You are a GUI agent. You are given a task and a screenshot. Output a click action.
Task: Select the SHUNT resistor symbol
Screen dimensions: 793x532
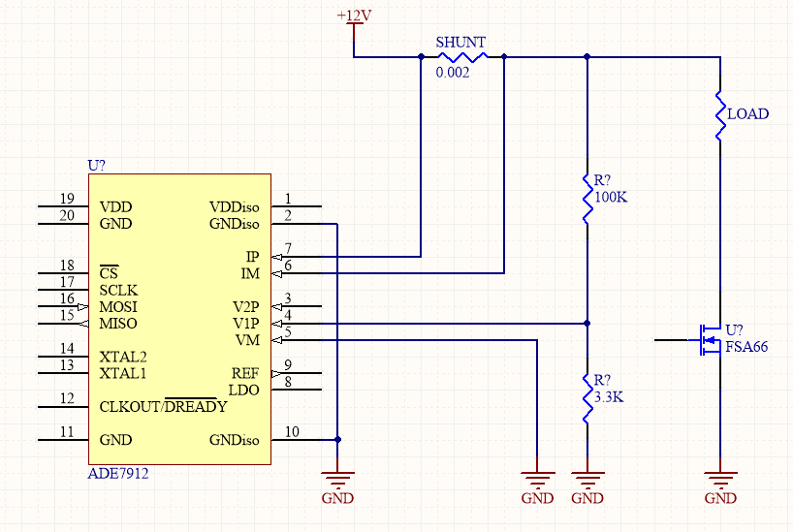[x=462, y=57]
